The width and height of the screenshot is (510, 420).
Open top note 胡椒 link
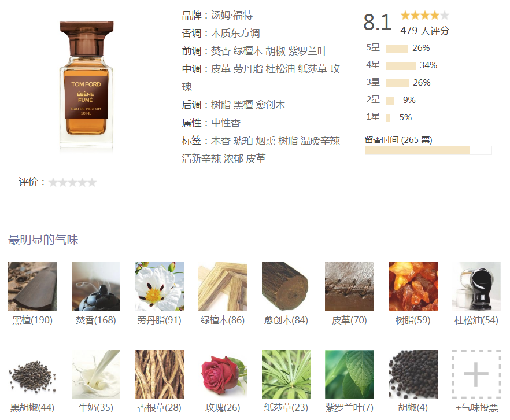275,51
